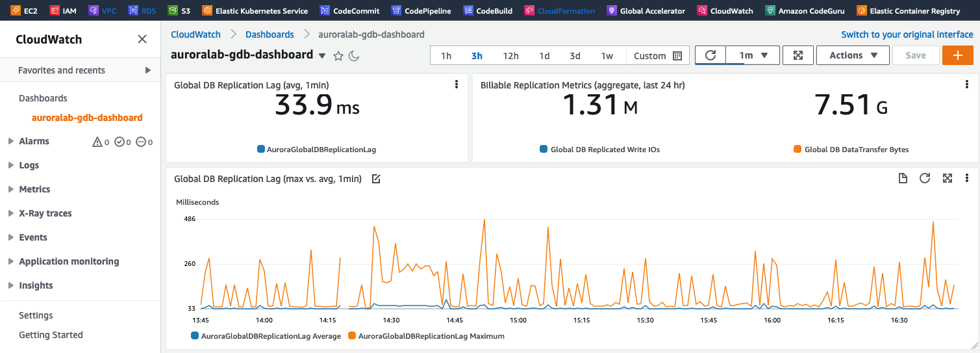Image resolution: width=980 pixels, height=353 pixels.
Task: Refresh the max vs. avg lag widget
Action: point(925,178)
